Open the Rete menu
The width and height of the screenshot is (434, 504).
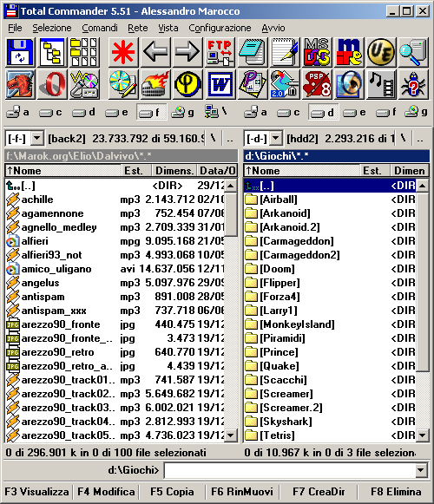138,28
